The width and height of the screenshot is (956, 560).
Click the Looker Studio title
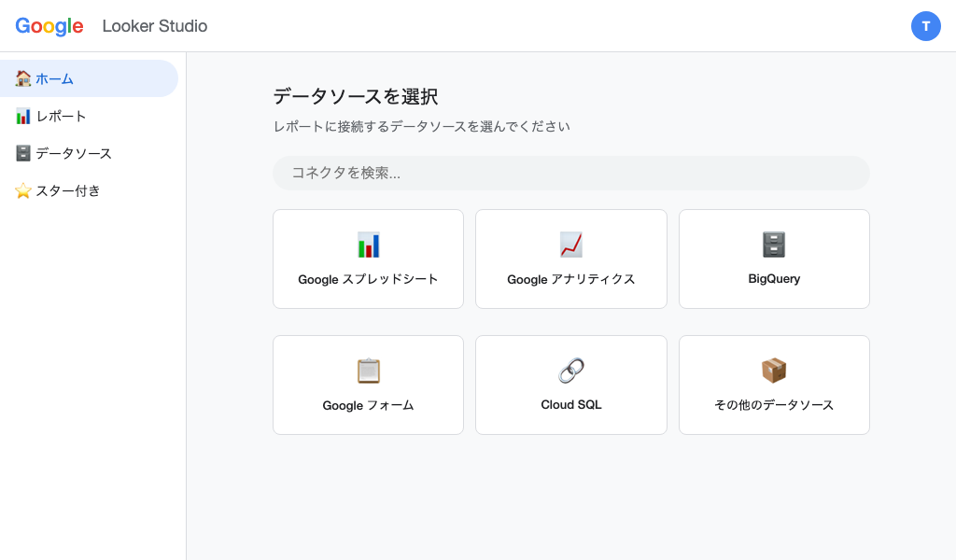[155, 25]
